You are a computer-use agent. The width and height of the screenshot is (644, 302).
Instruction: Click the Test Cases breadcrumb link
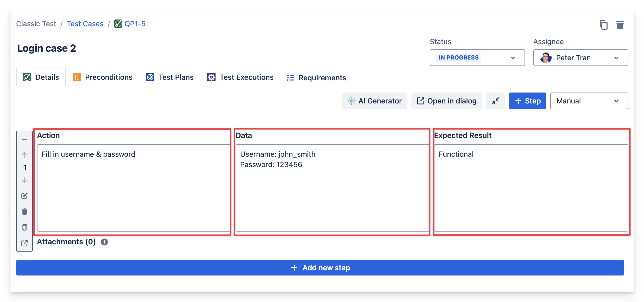85,24
